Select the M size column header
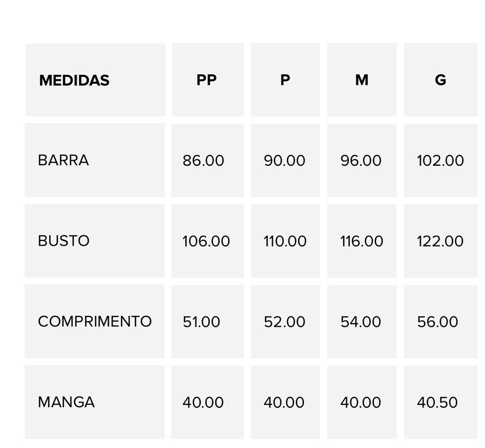The height and width of the screenshot is (448, 485). click(362, 80)
